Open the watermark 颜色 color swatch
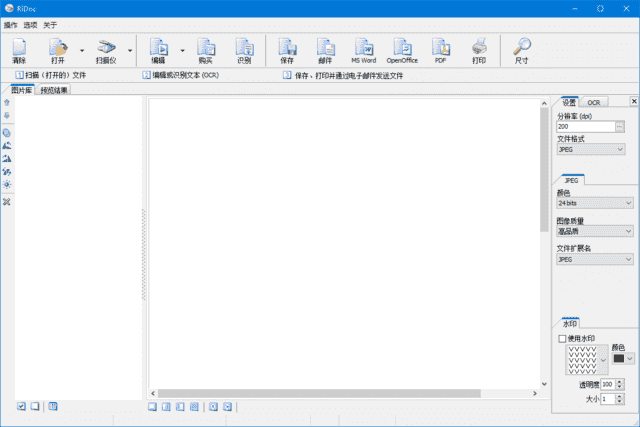640x427 pixels. (623, 358)
